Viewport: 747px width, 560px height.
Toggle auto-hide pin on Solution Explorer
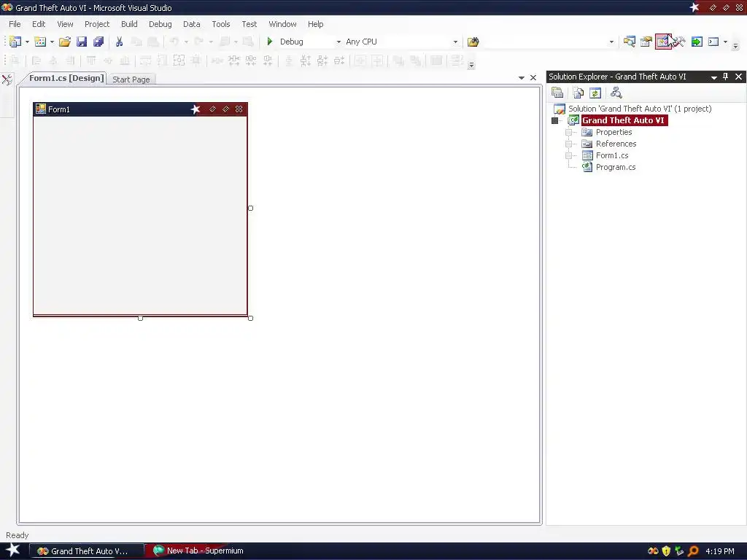coord(726,77)
